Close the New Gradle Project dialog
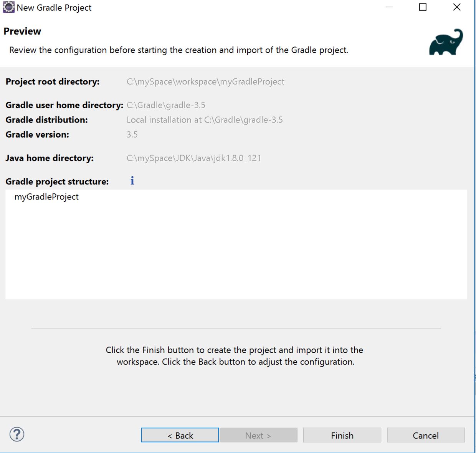The height and width of the screenshot is (453, 476). pos(456,7)
